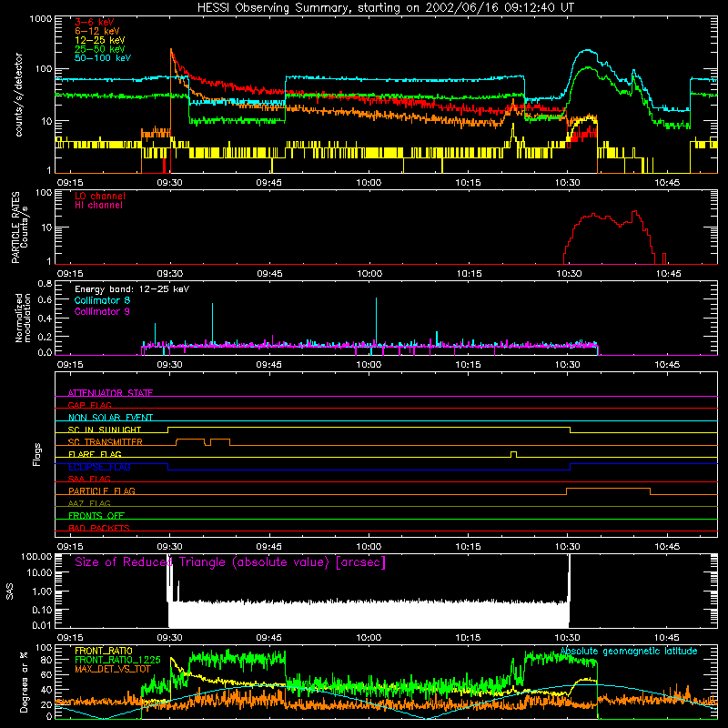Select the green 25-50 keV legend label

(100, 49)
